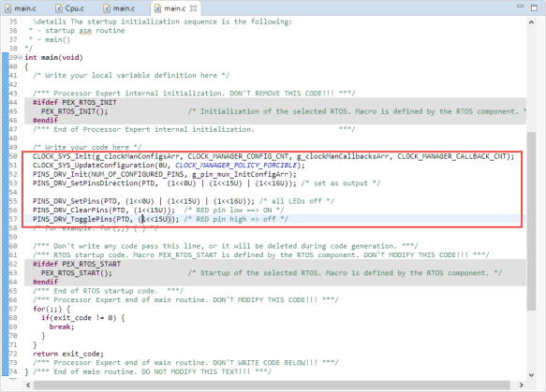Click the 'for(;;) {' loop statement

click(52, 309)
